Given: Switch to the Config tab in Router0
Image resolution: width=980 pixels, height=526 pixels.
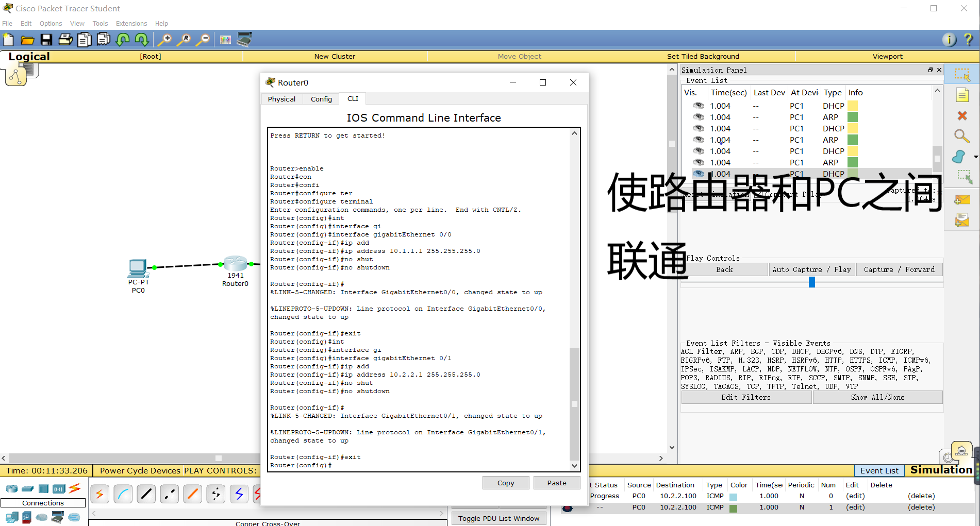Looking at the screenshot, I should click(x=321, y=99).
